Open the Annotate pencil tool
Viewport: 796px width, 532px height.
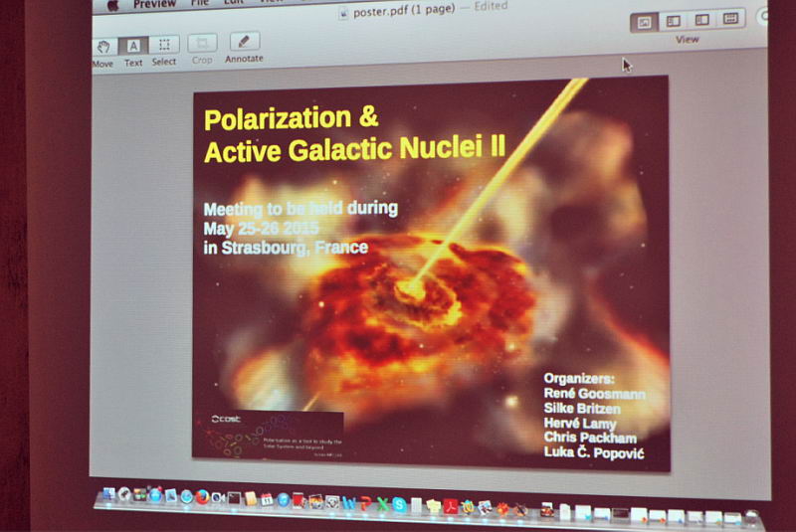[x=244, y=41]
